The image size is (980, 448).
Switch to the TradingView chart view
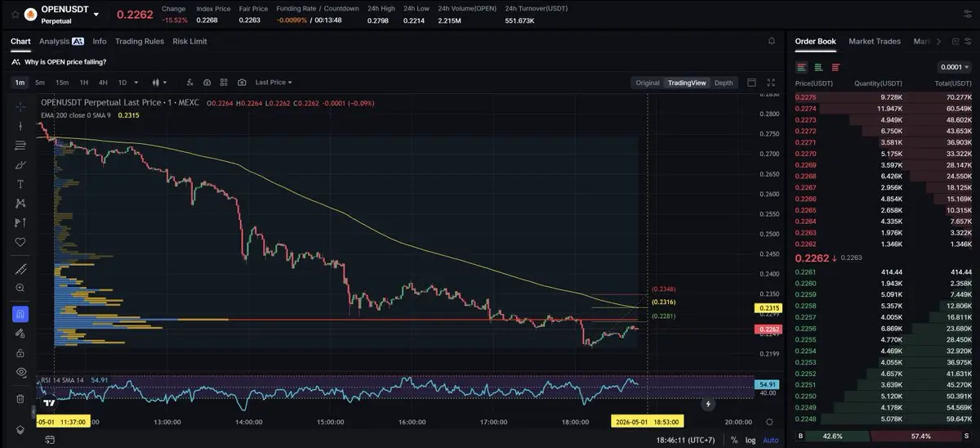pos(687,83)
